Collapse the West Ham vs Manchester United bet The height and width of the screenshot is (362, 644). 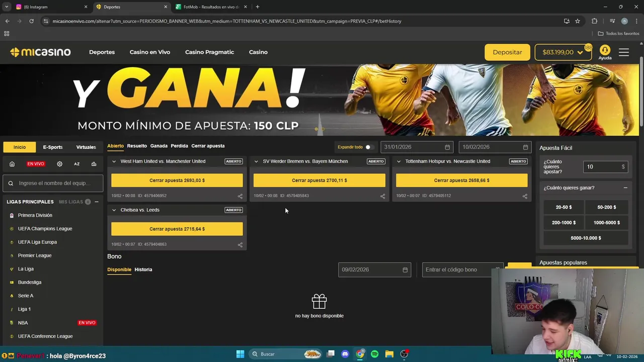tap(114, 161)
